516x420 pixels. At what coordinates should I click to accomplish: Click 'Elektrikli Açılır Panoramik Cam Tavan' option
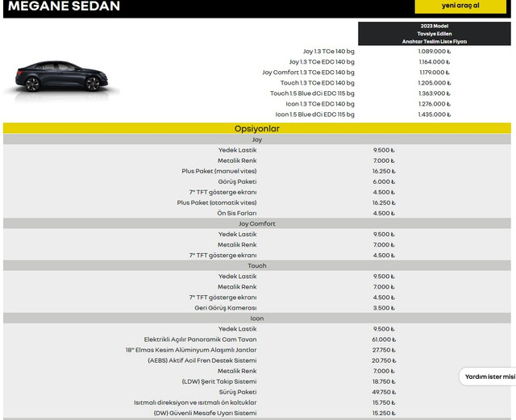click(x=200, y=339)
